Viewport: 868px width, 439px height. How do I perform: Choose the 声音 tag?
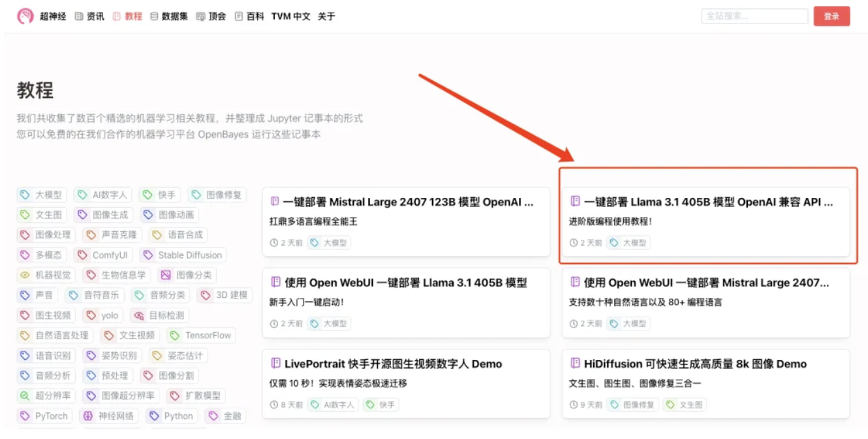37,295
